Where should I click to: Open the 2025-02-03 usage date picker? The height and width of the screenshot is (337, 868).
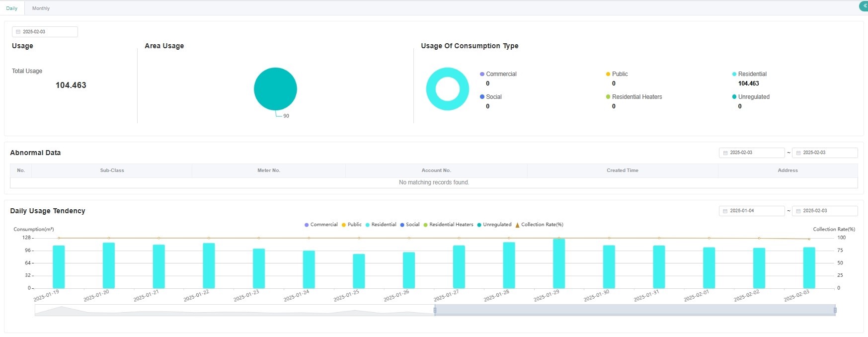pyautogui.click(x=45, y=32)
